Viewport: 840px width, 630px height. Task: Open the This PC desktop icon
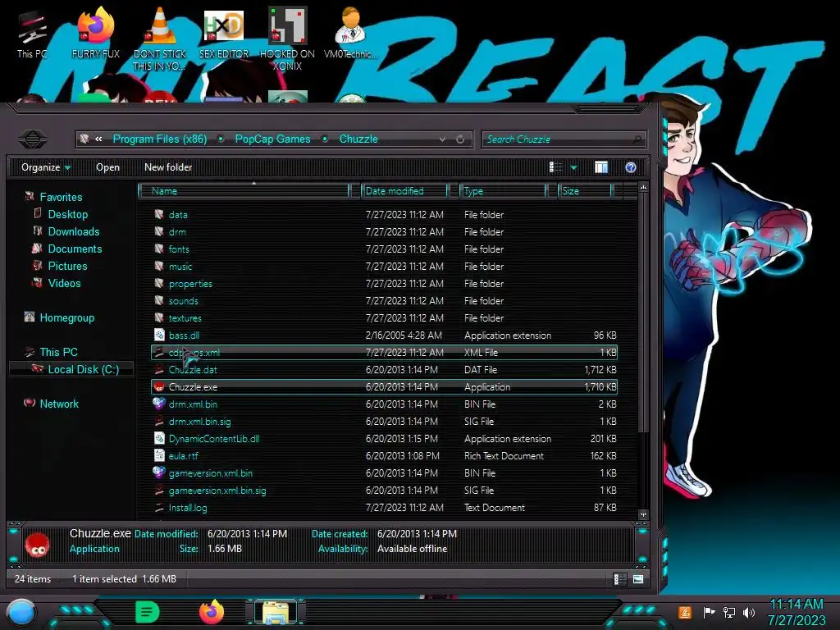pos(32,34)
